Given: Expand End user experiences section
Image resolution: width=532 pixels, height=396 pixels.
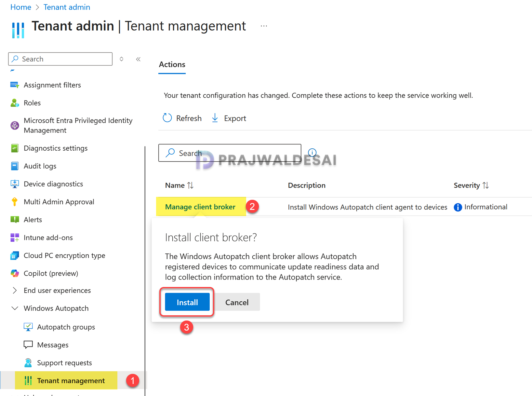Looking at the screenshot, I should [15, 290].
